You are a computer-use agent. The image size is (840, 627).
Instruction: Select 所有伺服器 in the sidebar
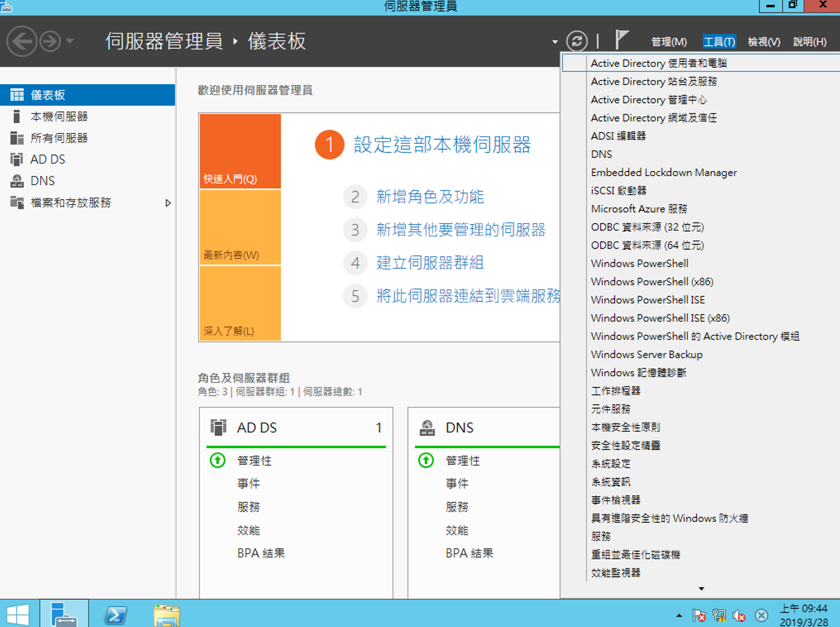[x=88, y=138]
